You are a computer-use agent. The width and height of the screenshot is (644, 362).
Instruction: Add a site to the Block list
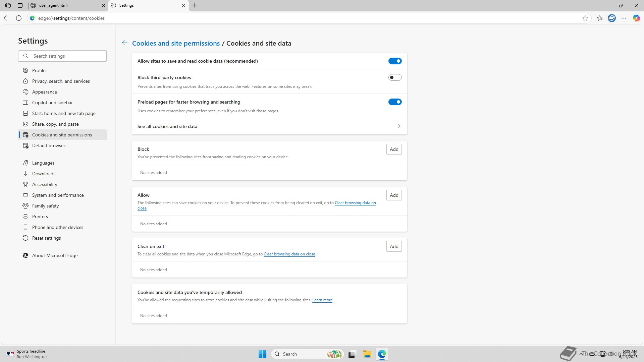(394, 149)
